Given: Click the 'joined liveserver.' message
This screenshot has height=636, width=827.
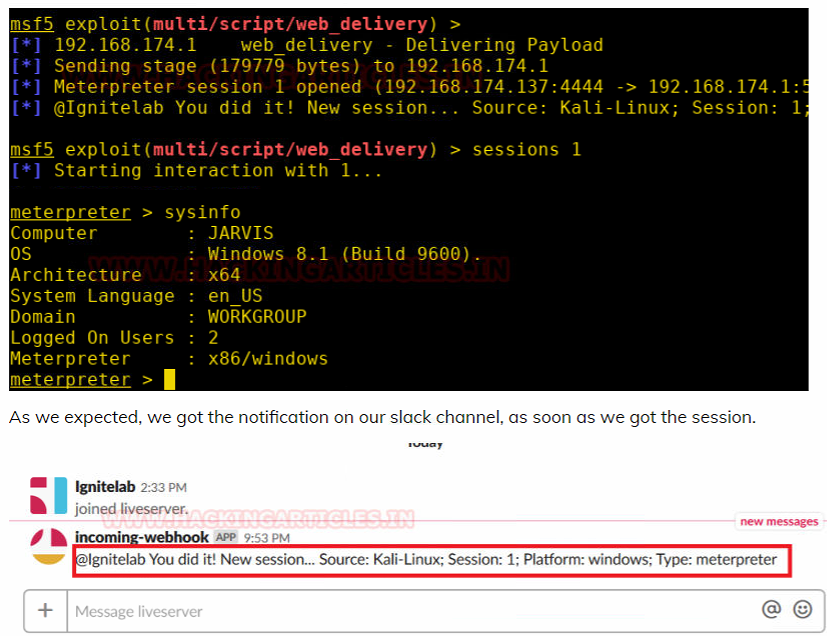Looking at the screenshot, I should (131, 509).
